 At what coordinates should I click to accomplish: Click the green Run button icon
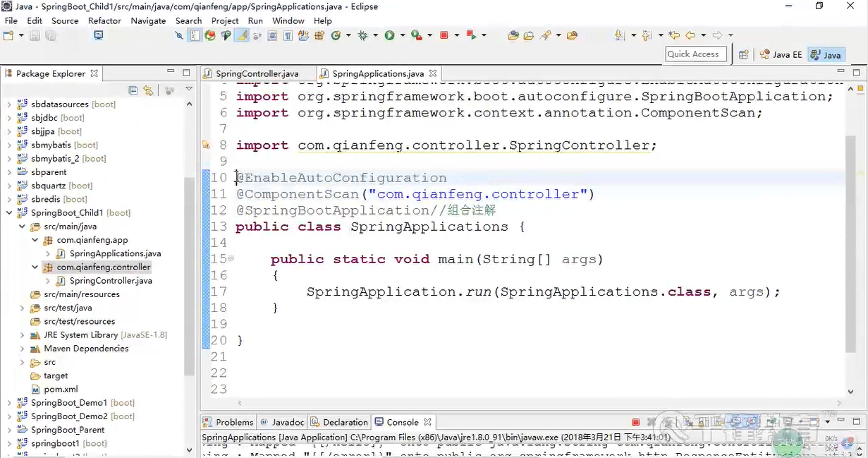[389, 35]
